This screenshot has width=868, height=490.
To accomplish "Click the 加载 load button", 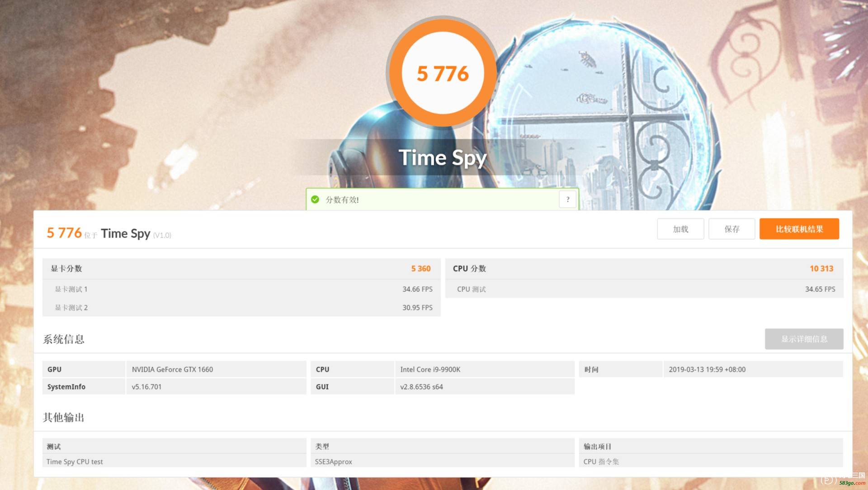I will [680, 229].
